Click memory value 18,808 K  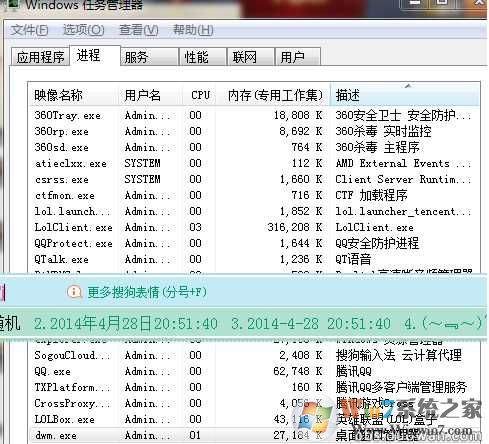[298, 115]
